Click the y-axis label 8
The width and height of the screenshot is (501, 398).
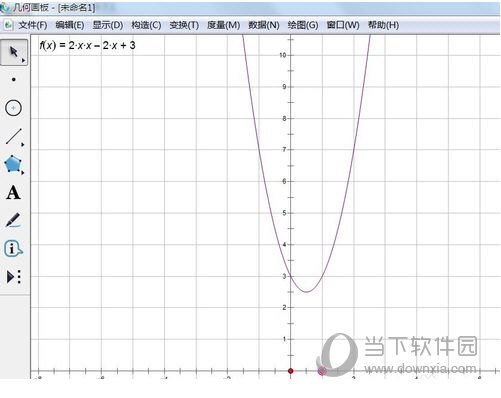pyautogui.click(x=284, y=118)
